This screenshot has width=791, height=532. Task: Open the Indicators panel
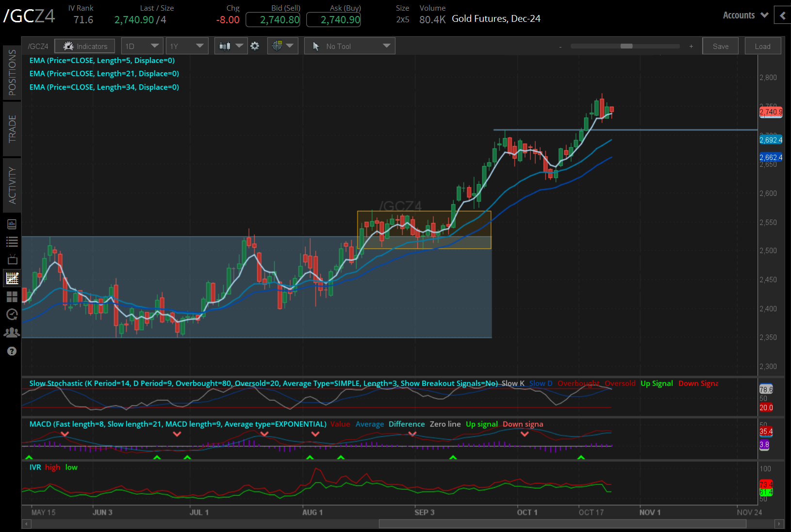point(85,46)
